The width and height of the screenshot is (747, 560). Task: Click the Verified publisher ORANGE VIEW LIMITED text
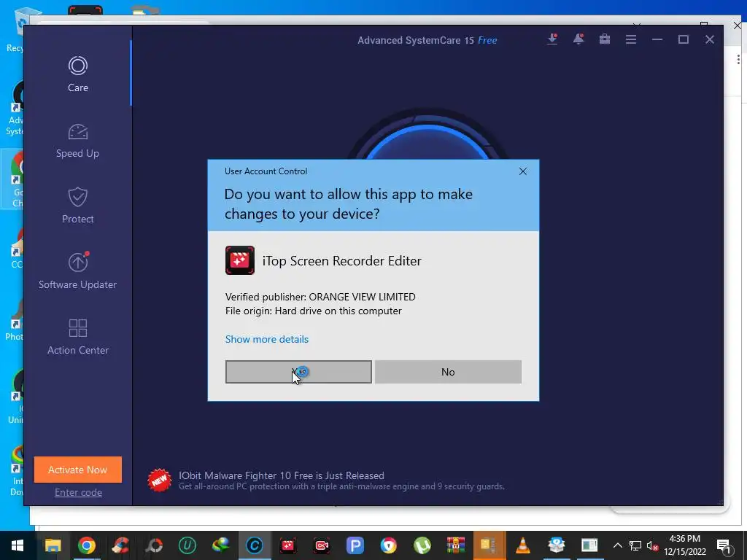coord(320,297)
